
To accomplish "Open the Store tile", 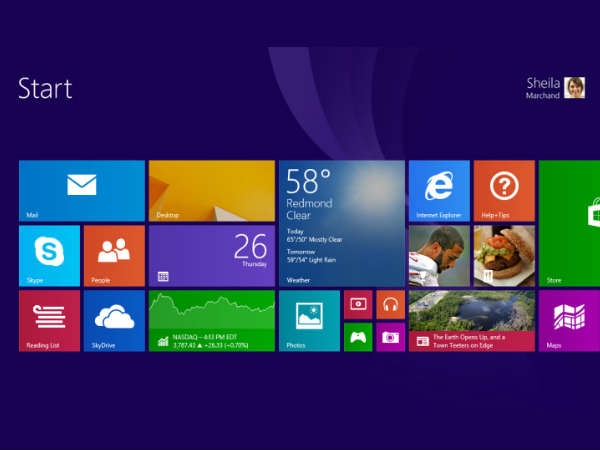I will (x=569, y=223).
